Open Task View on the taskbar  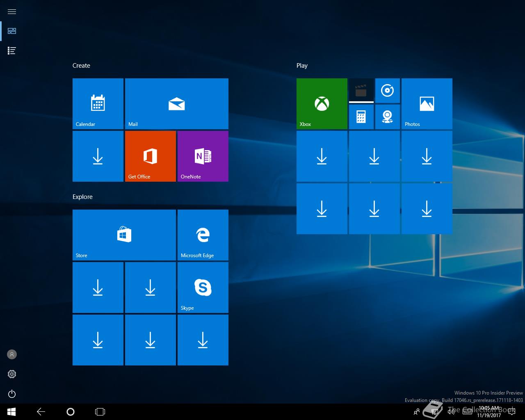click(x=100, y=412)
